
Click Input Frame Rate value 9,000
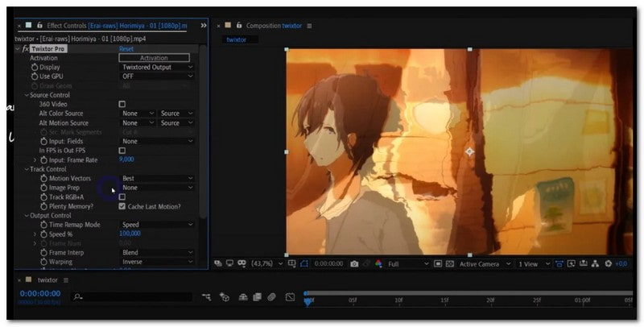[x=126, y=159]
